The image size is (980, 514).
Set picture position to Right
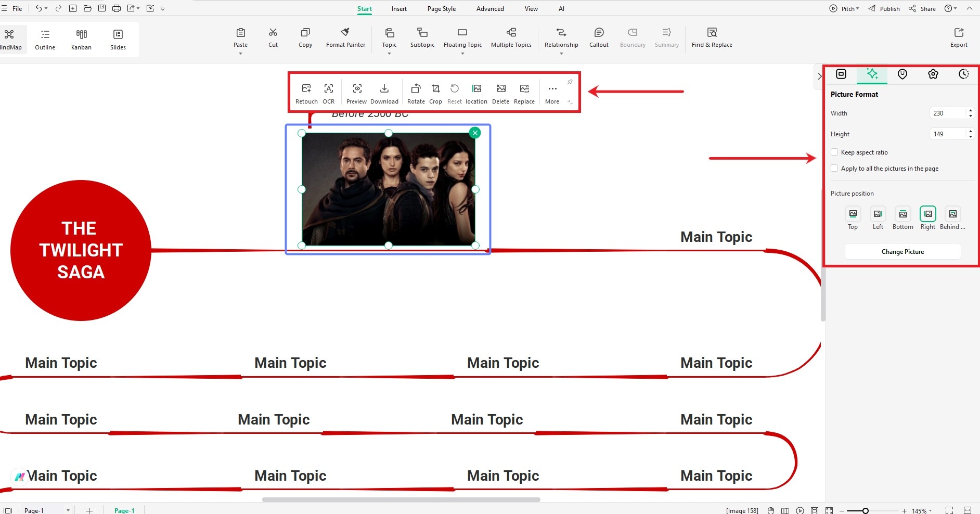[928, 214]
